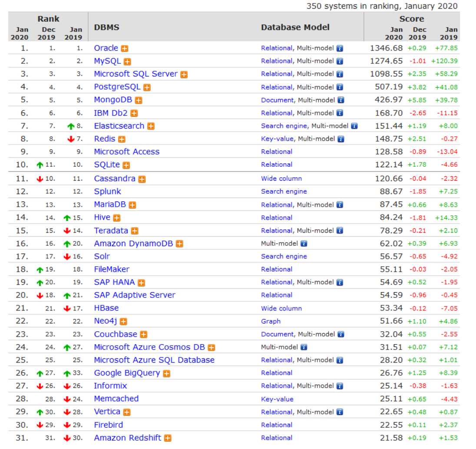Image resolution: width=476 pixels, height=449 pixels.
Task: Click the plus icon next to PostgreSQL
Action: 147,87
